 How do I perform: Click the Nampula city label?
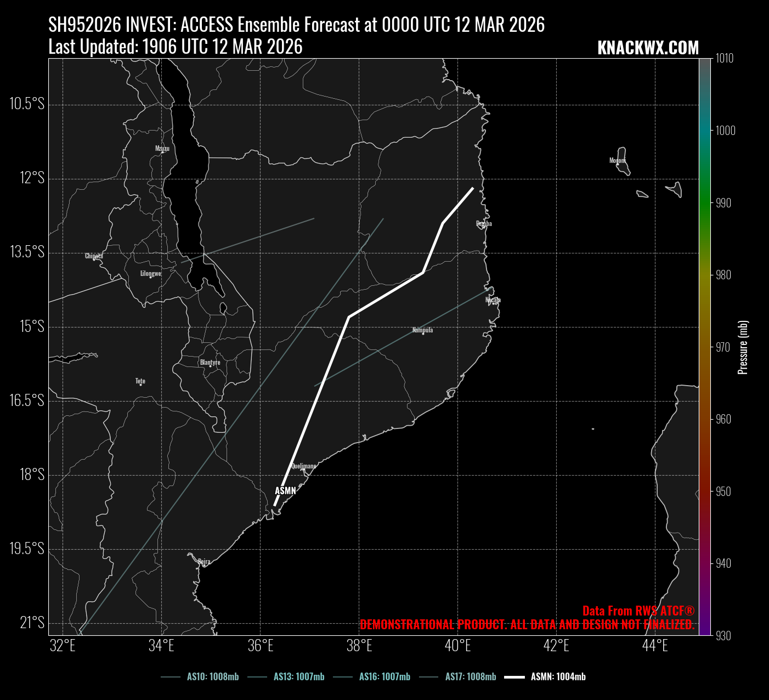[422, 330]
